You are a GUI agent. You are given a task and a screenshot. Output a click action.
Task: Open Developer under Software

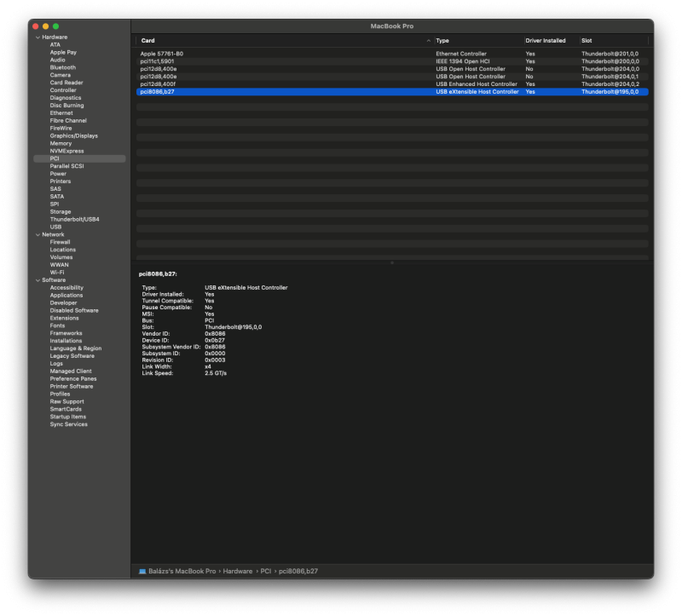[x=63, y=303]
